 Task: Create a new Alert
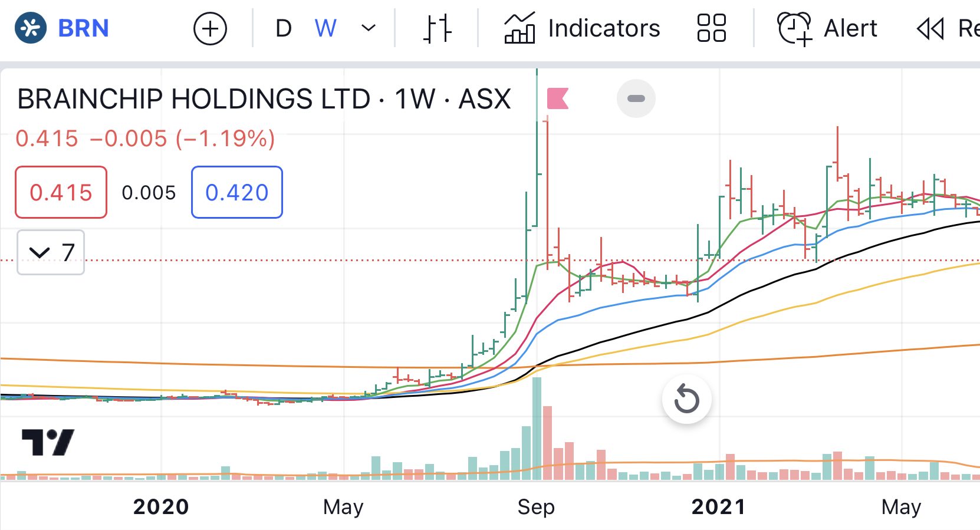[x=827, y=28]
